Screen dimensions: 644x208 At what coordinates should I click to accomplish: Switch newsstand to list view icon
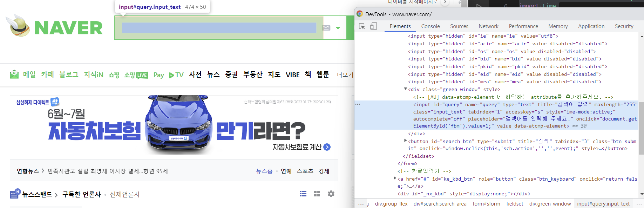click(x=303, y=194)
